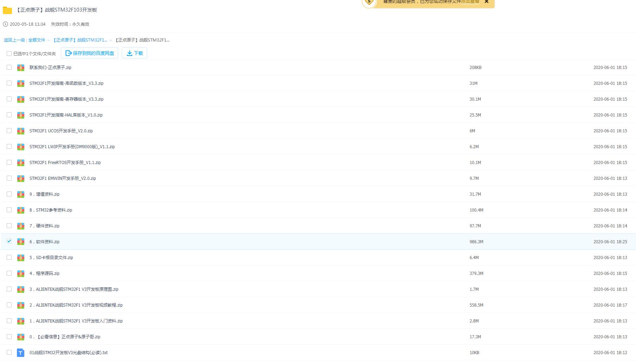Screen dimensions: 636x364
Task: Click the zip icon for 5，SD卡根目录文件.zip
Action: pos(21,258)
